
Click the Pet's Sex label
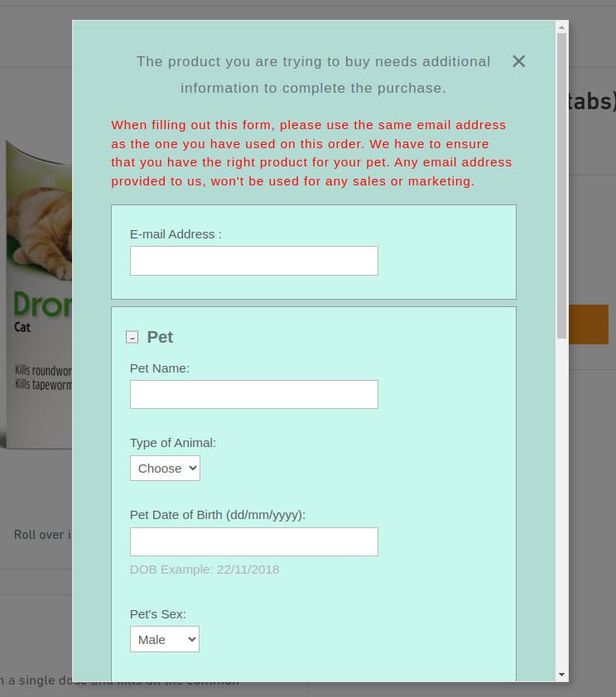click(158, 614)
